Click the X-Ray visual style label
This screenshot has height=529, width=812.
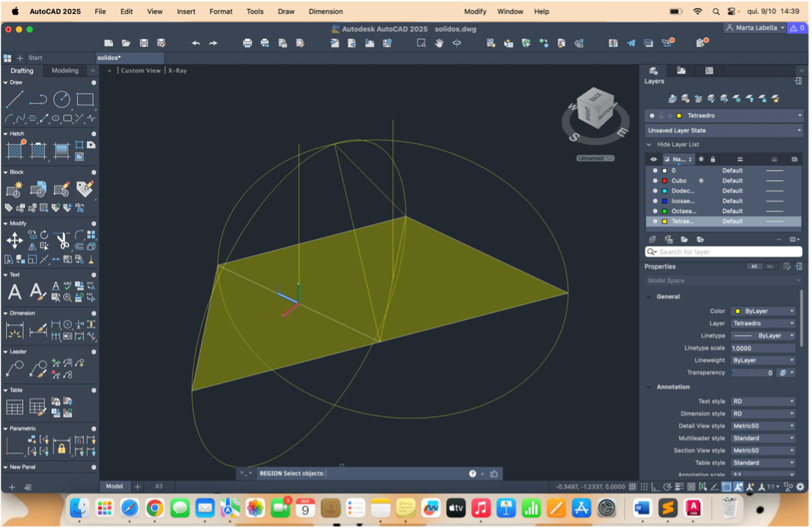pyautogui.click(x=177, y=71)
